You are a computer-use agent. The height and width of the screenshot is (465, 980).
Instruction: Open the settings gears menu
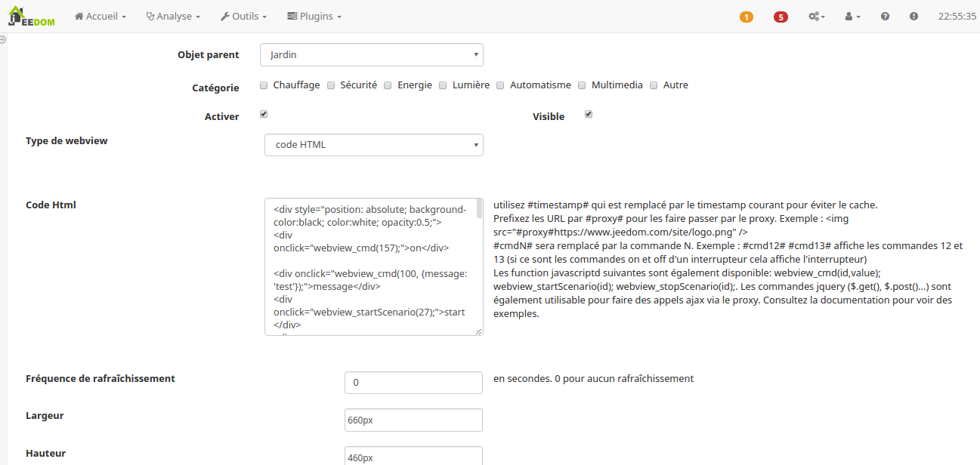point(816,16)
